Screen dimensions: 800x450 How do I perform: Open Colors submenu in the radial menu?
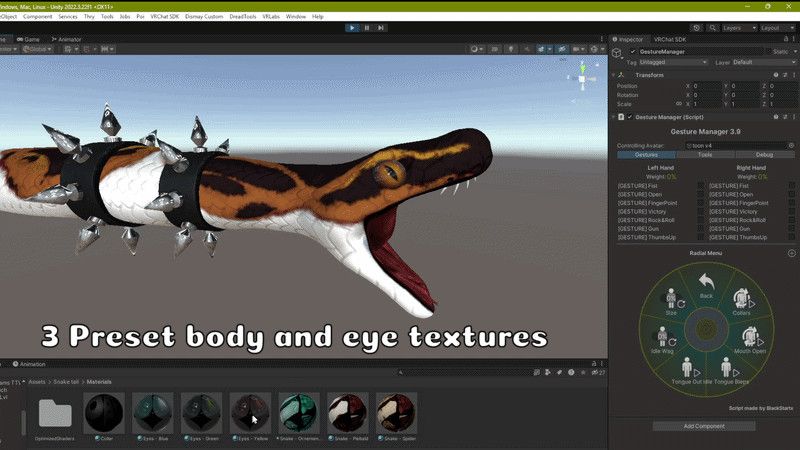(x=742, y=302)
